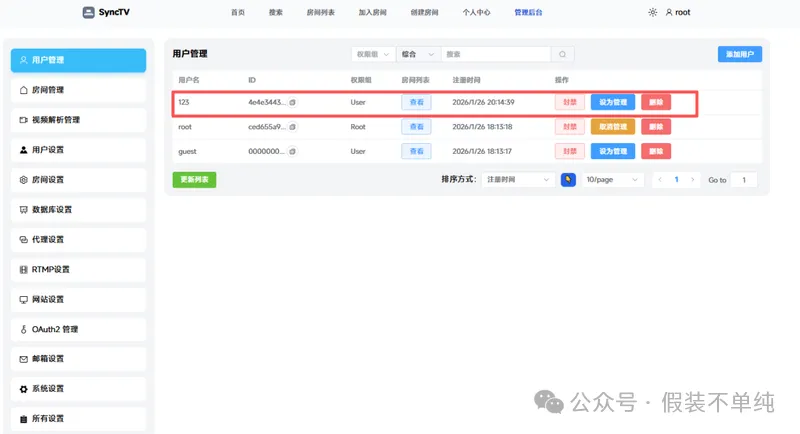800x434 pixels.
Task: Open 房间管理 in the sidebar
Action: click(78, 90)
